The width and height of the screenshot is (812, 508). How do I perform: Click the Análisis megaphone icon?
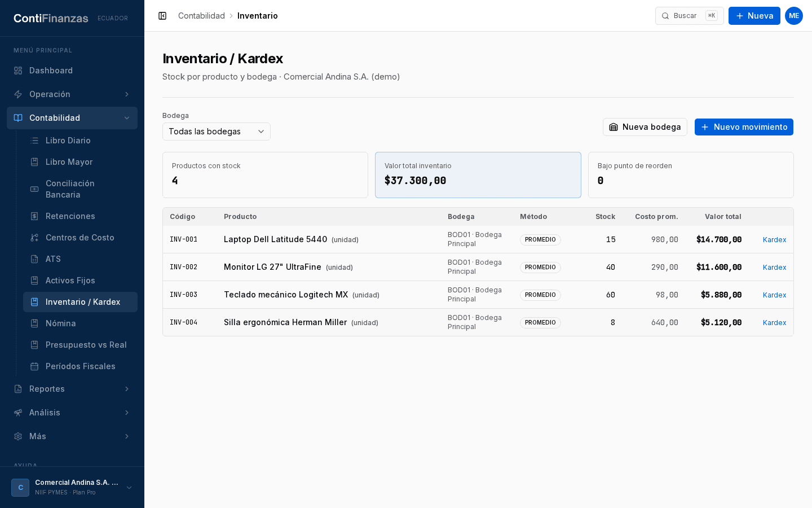(18, 413)
